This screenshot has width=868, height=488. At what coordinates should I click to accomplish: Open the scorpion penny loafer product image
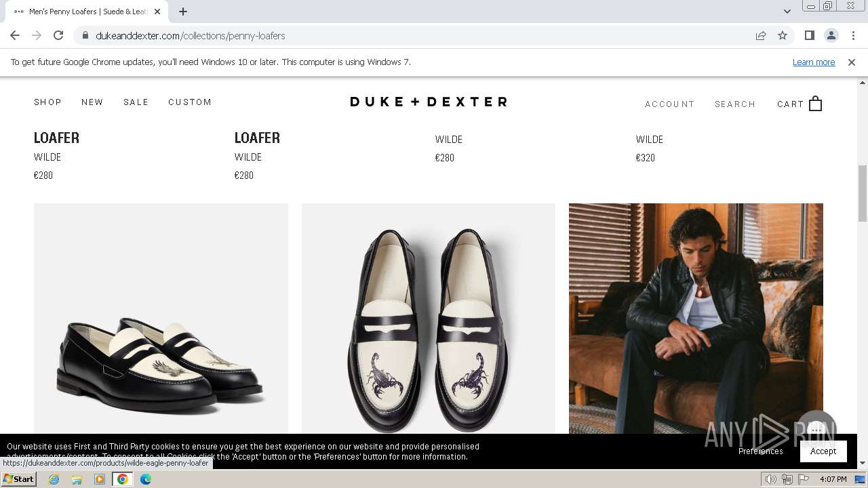pos(429,319)
